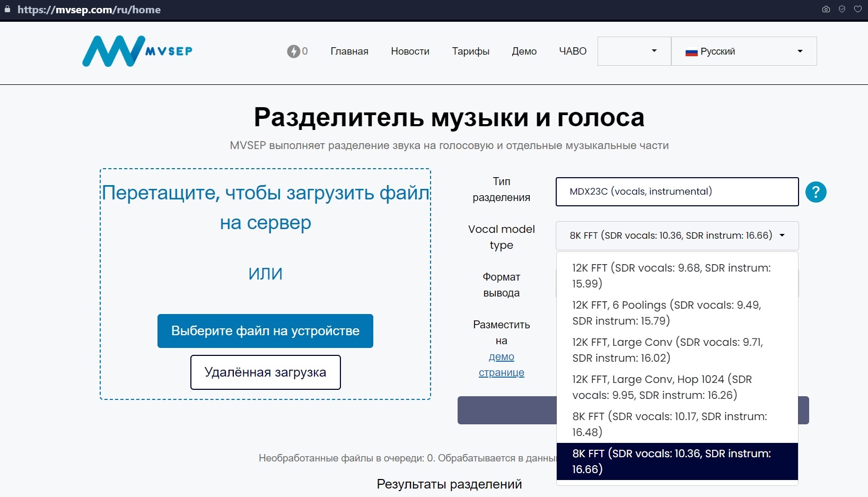Screen dimensions: 868x497
Task: Open the Русский language dropdown
Action: [x=743, y=51]
